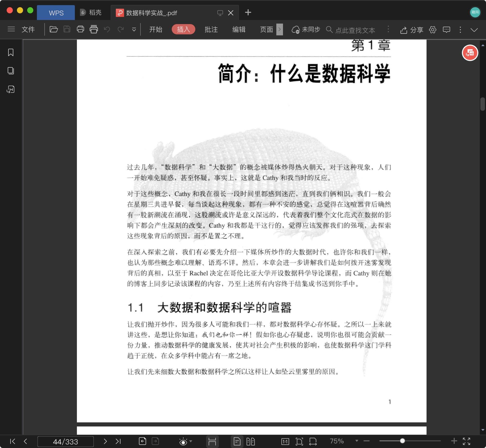
Task: Click the fit width icon
Action: [x=313, y=441]
